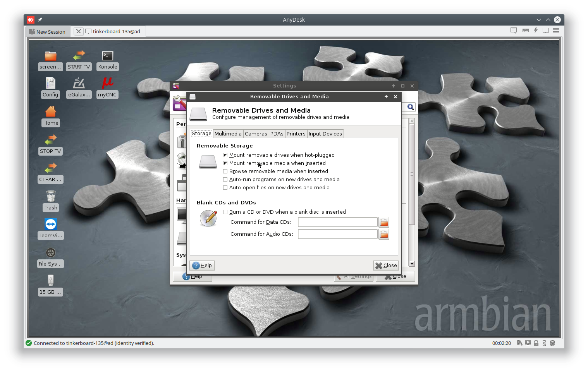Check Burn a CD or DVD option
Image resolution: width=588 pixels, height=372 pixels.
tap(225, 212)
